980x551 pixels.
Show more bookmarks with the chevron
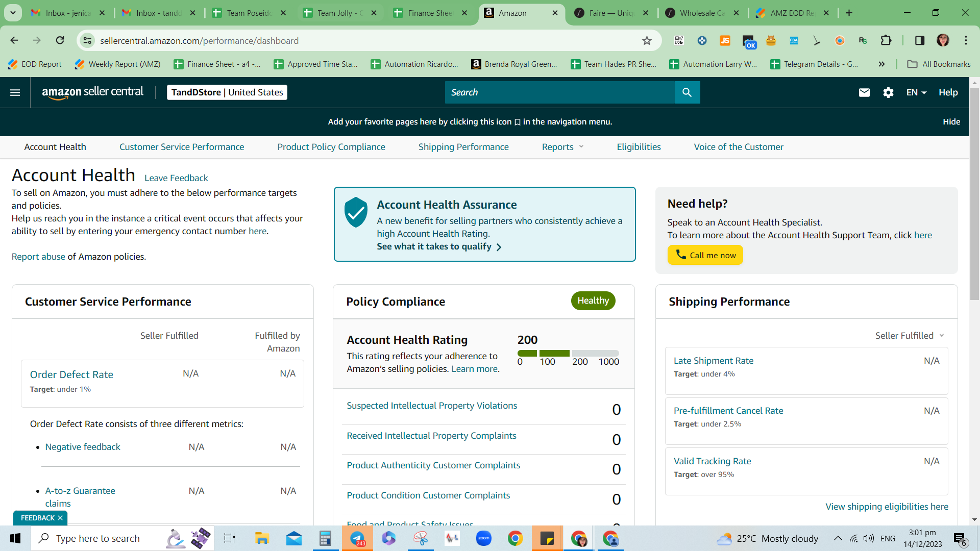pyautogui.click(x=881, y=64)
